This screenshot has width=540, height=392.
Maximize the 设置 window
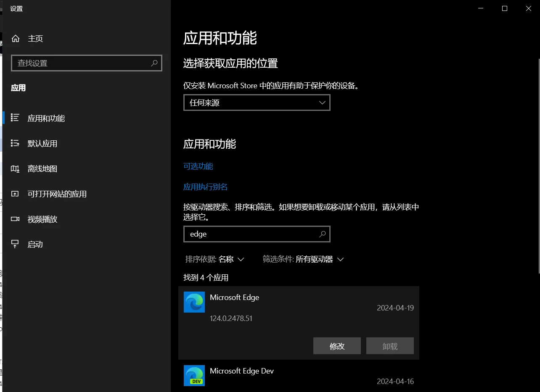[505, 8]
